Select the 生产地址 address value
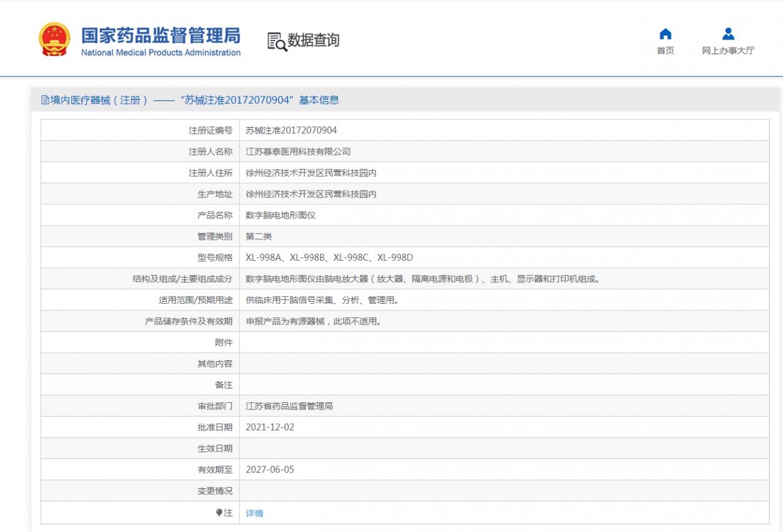This screenshot has height=532, width=783. click(x=311, y=194)
